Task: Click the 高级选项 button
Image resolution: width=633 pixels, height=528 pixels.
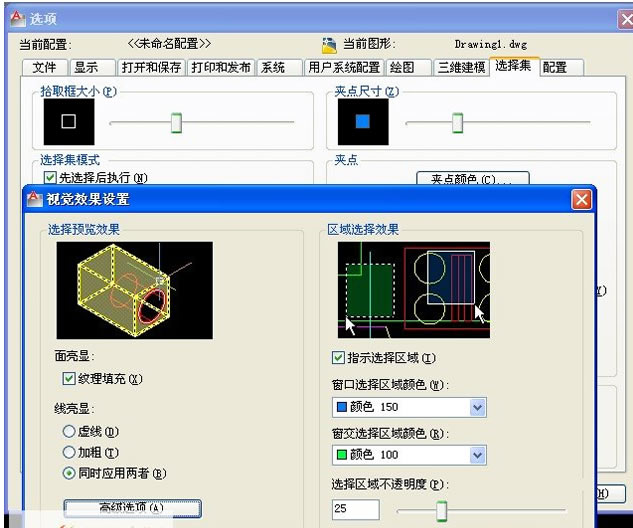Action: pyautogui.click(x=131, y=508)
